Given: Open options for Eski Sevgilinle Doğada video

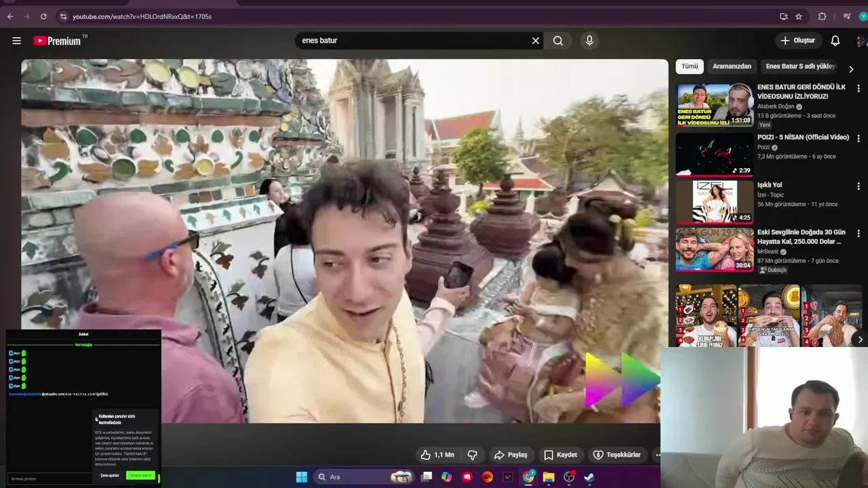Looking at the screenshot, I should pos(859,233).
